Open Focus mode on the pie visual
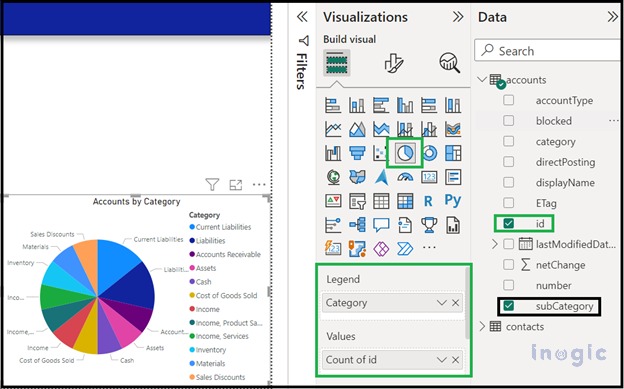 pos(236,185)
